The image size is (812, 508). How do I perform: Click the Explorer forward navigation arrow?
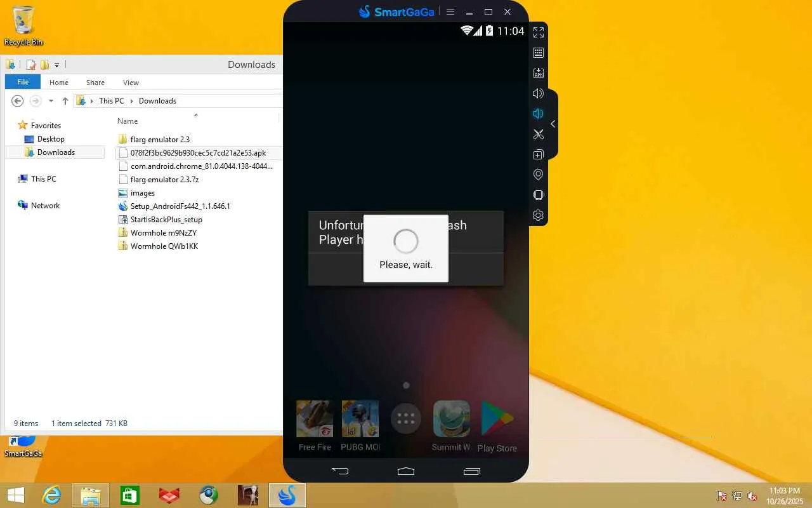(36, 101)
